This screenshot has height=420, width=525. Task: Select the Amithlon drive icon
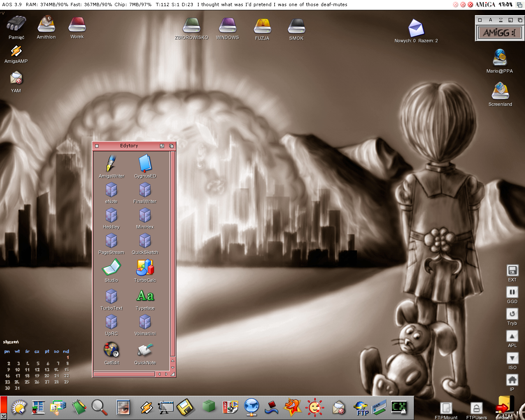point(46,24)
